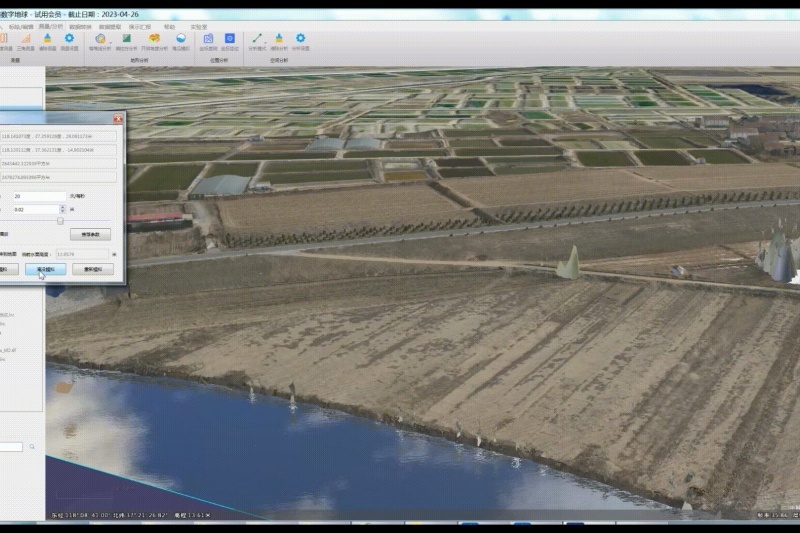Select the green slope analysis icon in 地形分析

(127, 40)
